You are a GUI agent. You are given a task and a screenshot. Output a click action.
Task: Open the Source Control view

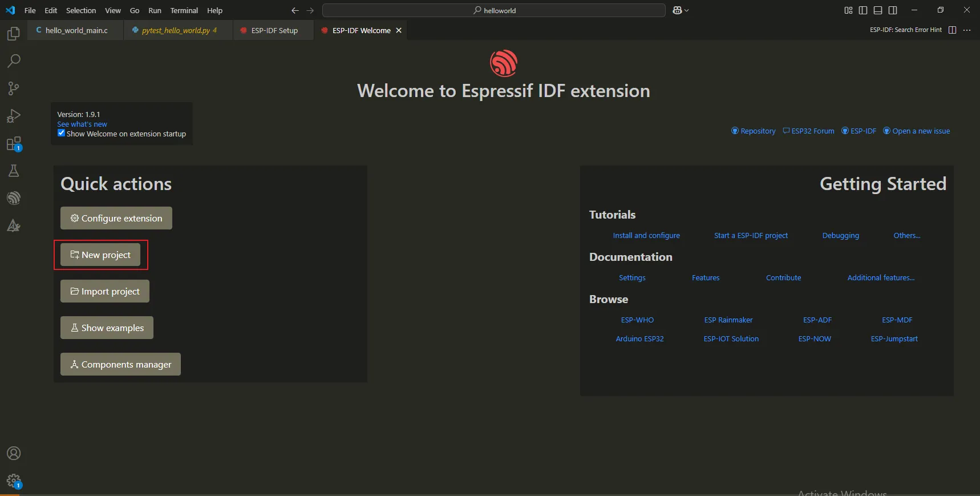click(14, 88)
